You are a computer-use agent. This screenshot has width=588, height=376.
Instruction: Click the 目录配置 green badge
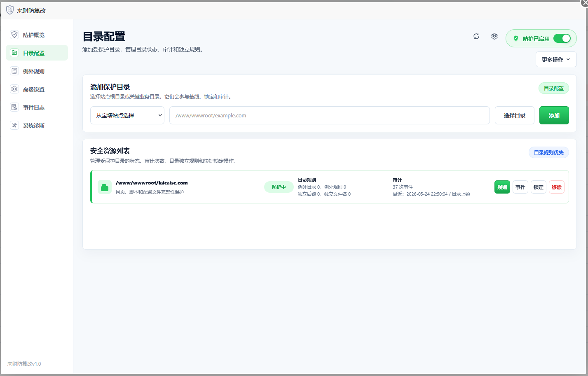[553, 88]
